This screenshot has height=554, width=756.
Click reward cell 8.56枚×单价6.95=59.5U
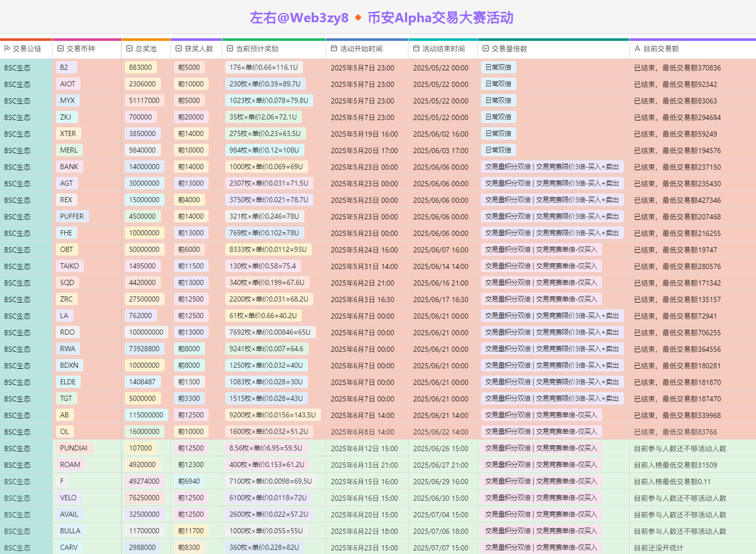tap(267, 448)
